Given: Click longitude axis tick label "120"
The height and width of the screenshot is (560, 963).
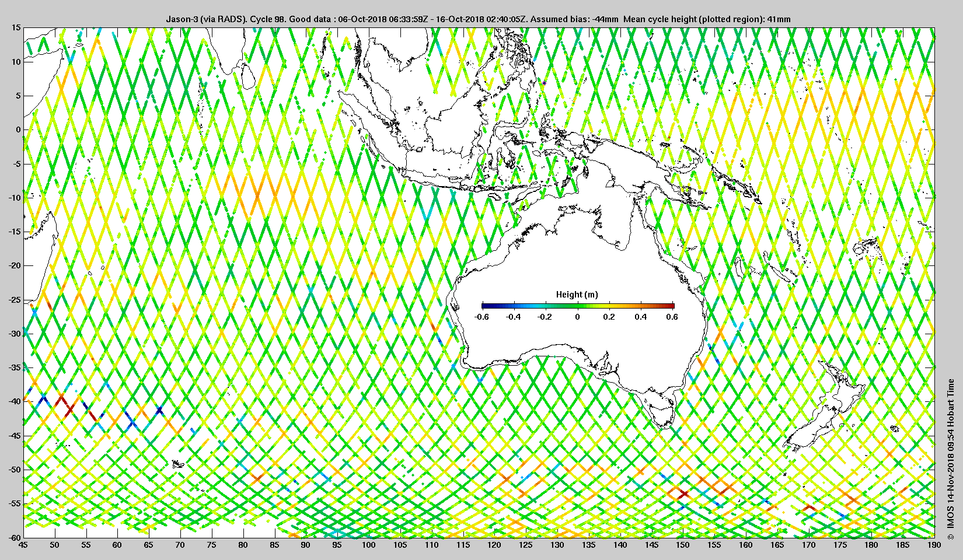Looking at the screenshot, I should tap(494, 545).
